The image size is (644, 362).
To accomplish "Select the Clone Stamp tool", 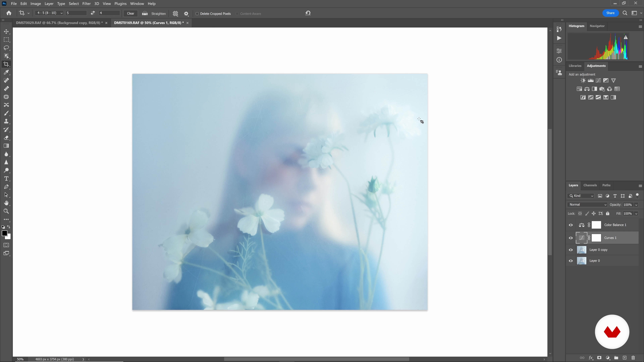I will pyautogui.click(x=6, y=121).
